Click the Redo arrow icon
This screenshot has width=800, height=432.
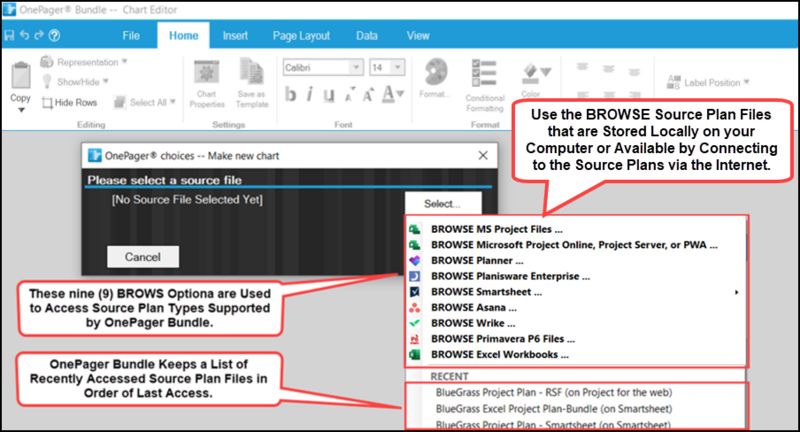click(x=39, y=35)
